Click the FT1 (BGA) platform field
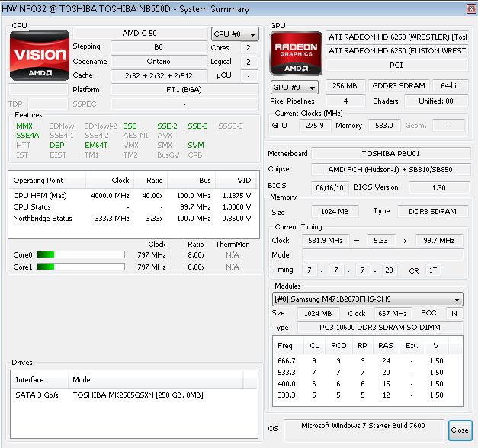Viewport: 478px width, 448px height. tap(184, 90)
